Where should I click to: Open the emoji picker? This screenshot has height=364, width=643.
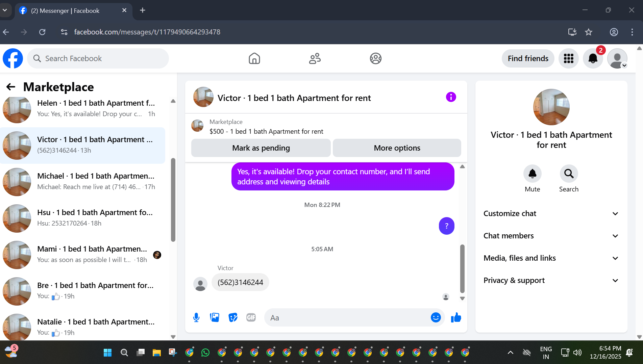(x=436, y=317)
